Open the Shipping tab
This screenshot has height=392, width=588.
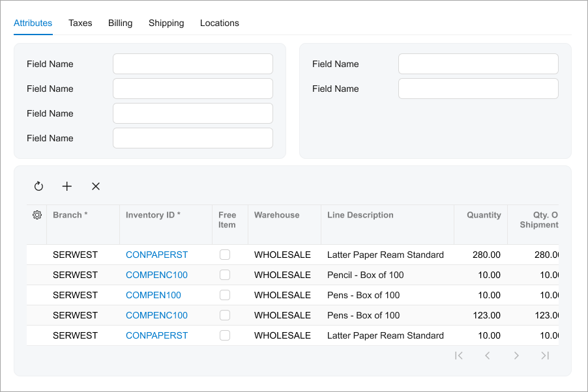click(x=166, y=23)
